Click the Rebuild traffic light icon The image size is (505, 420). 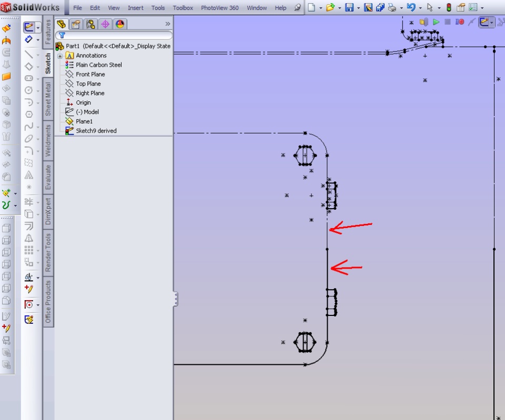pyautogui.click(x=449, y=7)
